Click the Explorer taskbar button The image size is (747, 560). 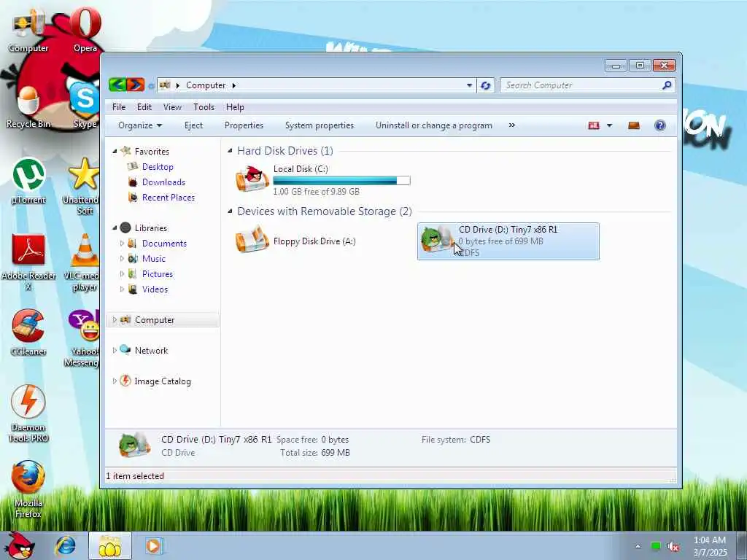pyautogui.click(x=110, y=546)
